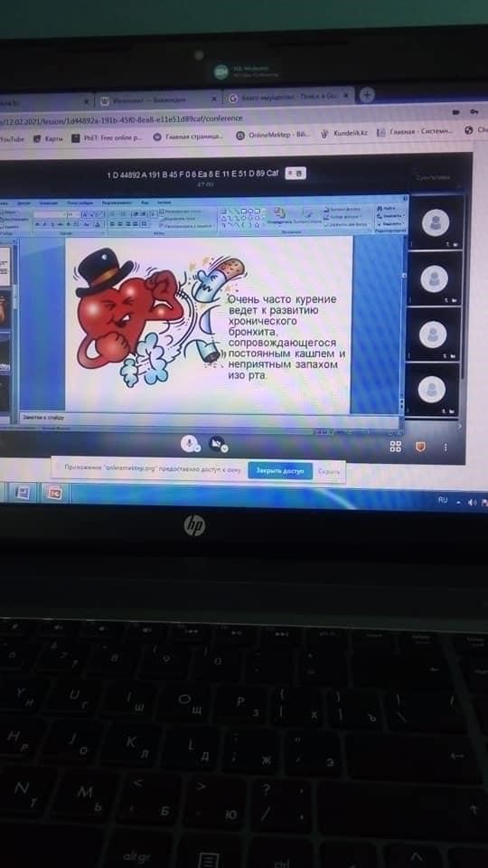Open a new browser tab with plus

point(366,95)
